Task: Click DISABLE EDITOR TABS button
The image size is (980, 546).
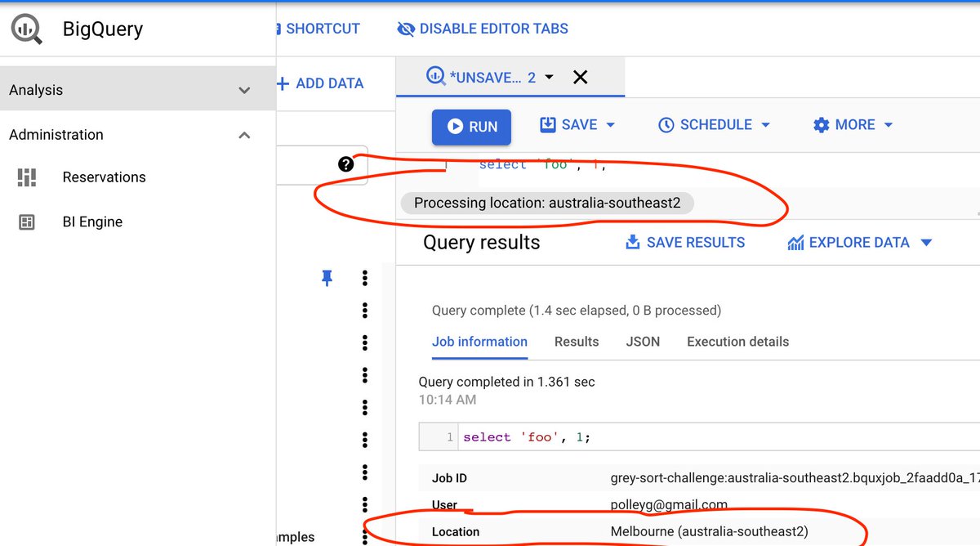Action: coord(483,29)
